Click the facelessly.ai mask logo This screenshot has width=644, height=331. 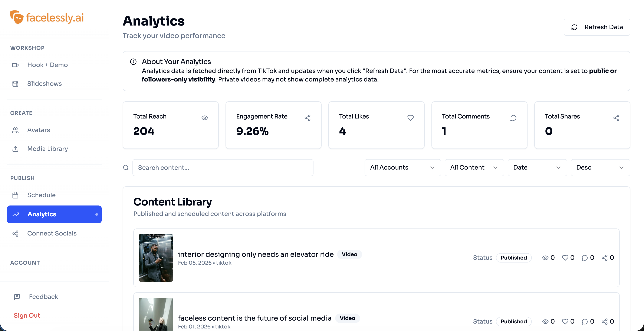click(16, 17)
